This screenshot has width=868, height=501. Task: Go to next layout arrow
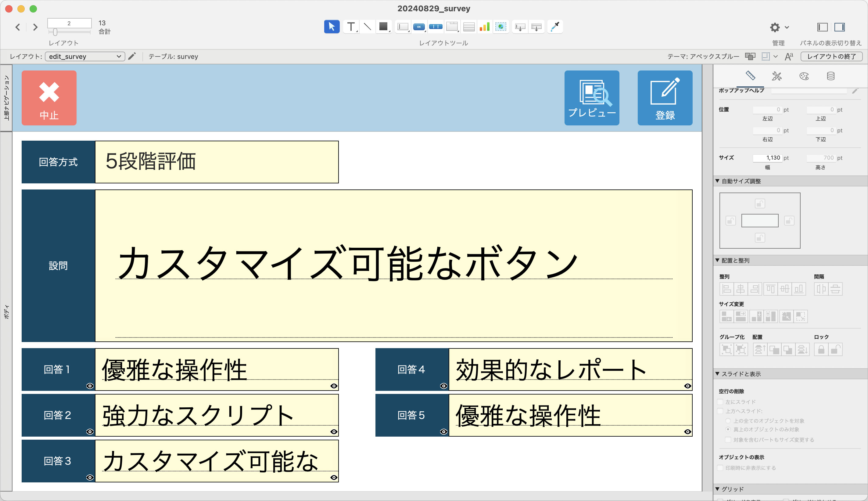pos(35,27)
